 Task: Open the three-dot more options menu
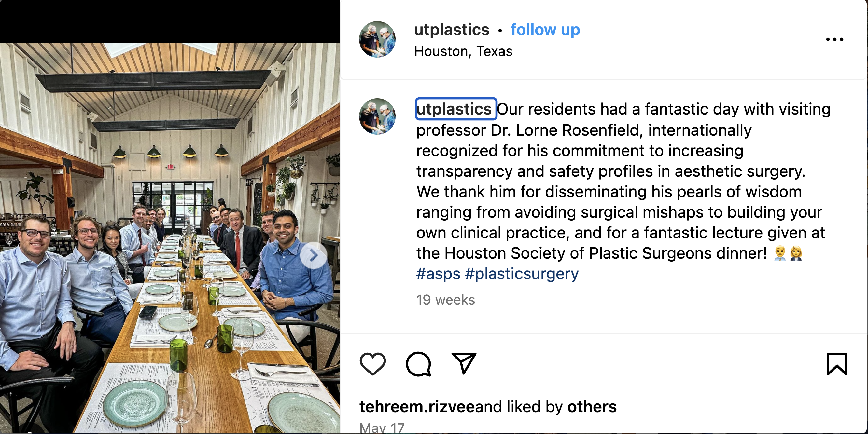tap(834, 39)
